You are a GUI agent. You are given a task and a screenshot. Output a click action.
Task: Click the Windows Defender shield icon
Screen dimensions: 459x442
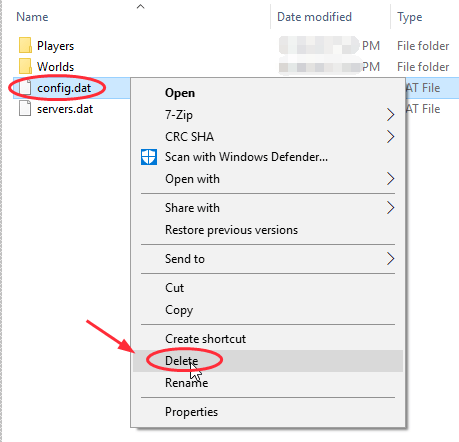click(149, 157)
